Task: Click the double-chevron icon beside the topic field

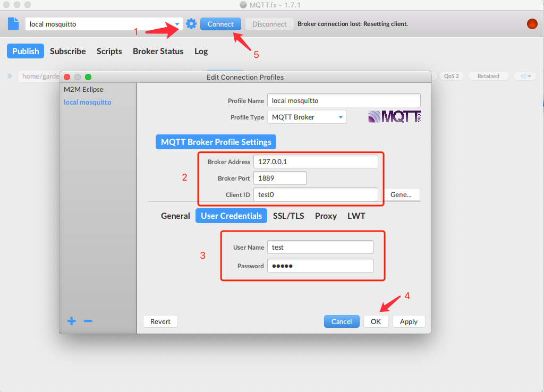Action: click(x=10, y=75)
